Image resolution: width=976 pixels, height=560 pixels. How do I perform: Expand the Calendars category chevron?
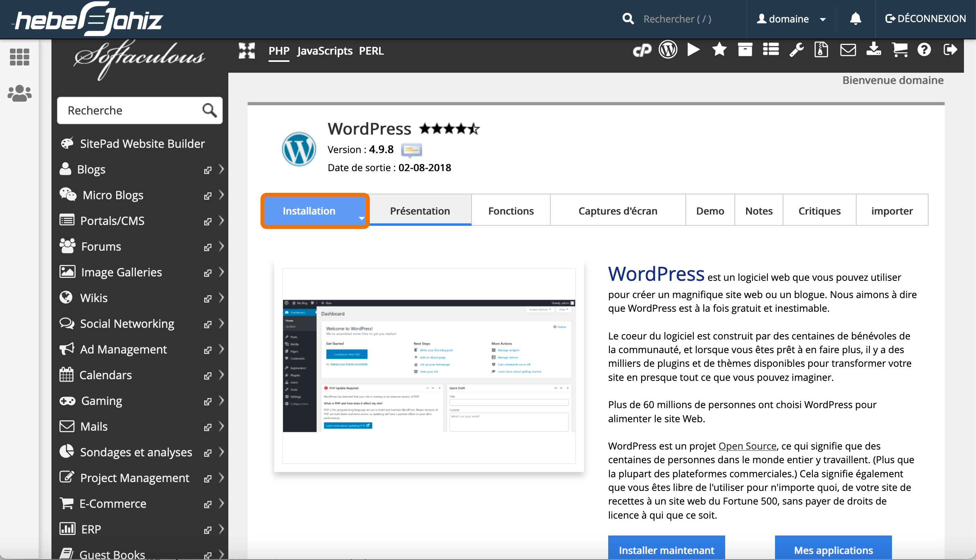[x=221, y=375]
